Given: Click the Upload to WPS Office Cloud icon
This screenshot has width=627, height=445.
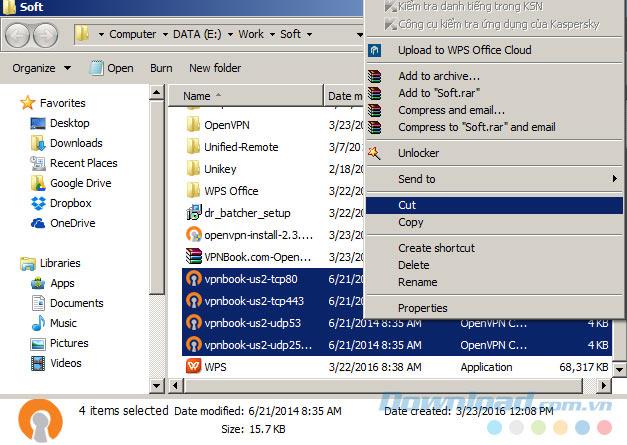Looking at the screenshot, I should click(375, 50).
